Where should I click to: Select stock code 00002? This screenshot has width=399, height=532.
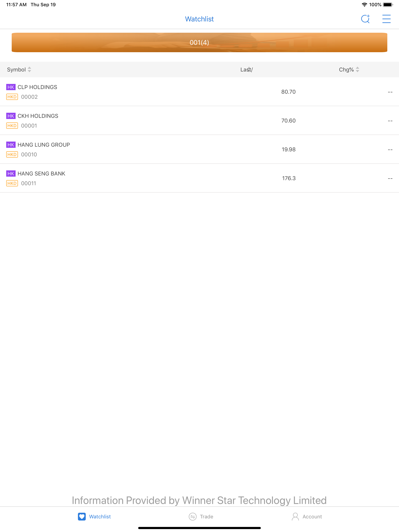(29, 97)
